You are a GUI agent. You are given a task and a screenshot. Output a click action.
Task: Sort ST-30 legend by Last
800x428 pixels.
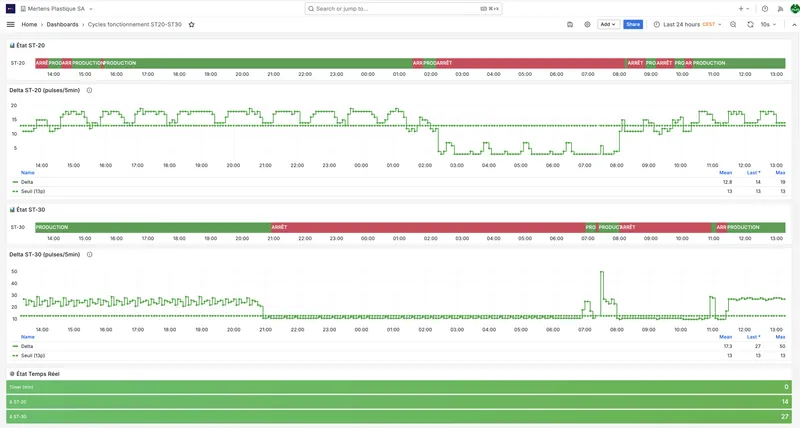tap(754, 337)
